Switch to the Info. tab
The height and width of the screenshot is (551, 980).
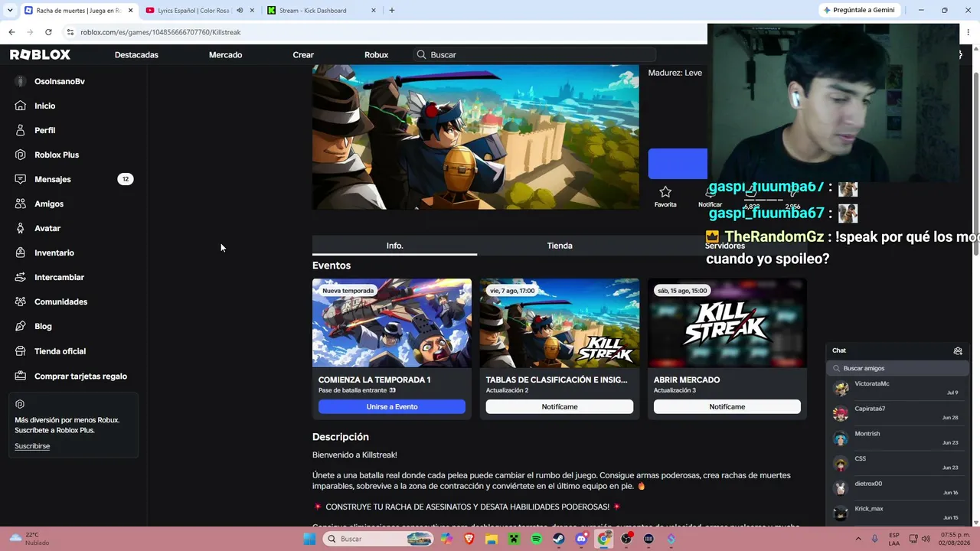pyautogui.click(x=394, y=246)
